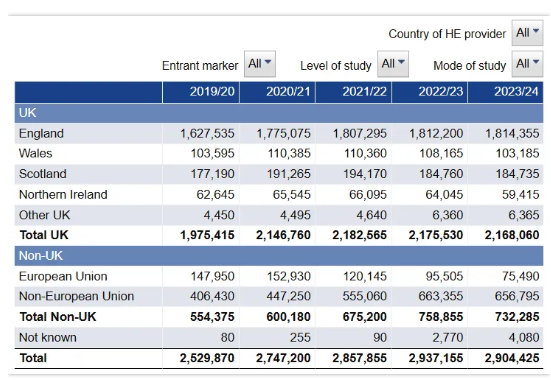Click grand Total 2023/24 value 2,904,425
This screenshot has width=551, height=380.
(x=512, y=358)
